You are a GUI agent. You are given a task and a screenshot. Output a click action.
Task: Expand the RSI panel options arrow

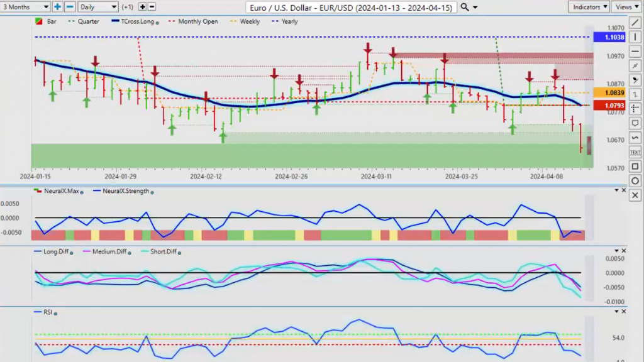[616, 312]
